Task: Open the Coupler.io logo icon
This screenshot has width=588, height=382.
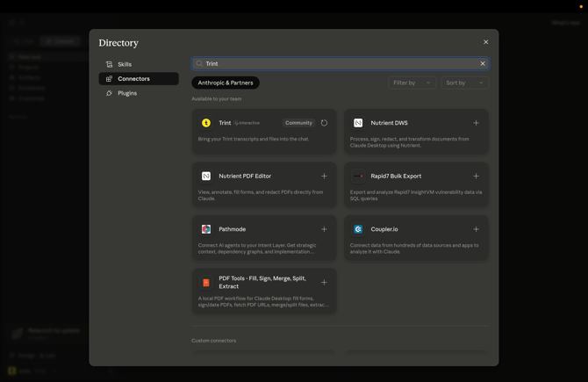Action: click(358, 229)
